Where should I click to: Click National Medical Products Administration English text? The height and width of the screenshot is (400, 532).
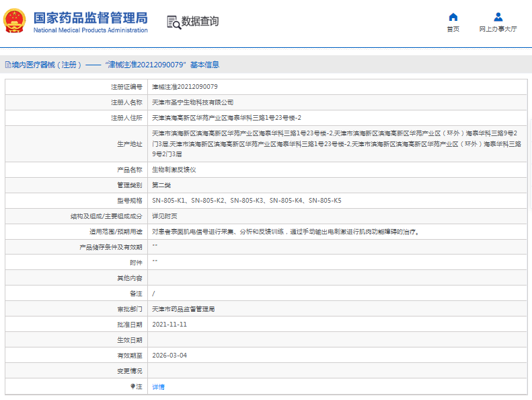90,30
